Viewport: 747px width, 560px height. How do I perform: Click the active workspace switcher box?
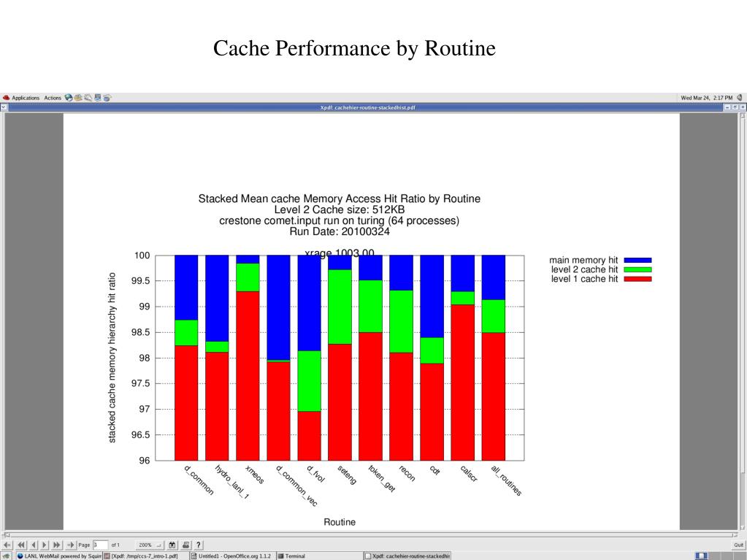tap(701, 556)
